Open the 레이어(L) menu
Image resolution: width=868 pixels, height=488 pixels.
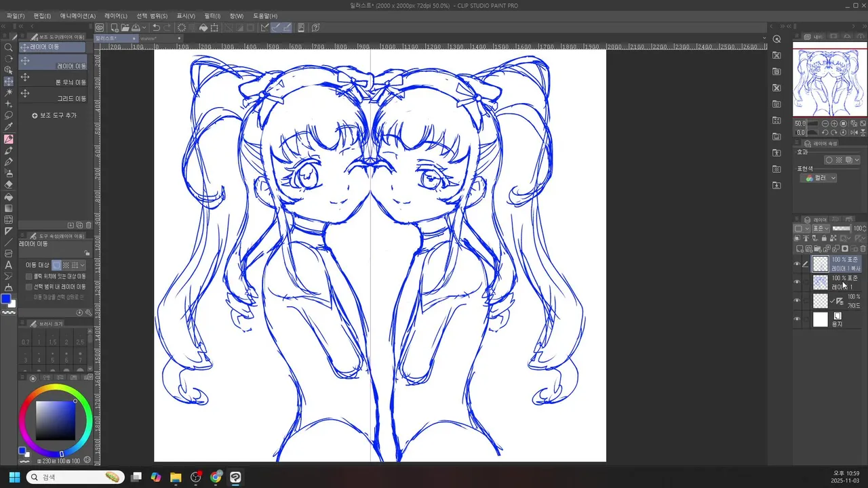pyautogui.click(x=116, y=16)
